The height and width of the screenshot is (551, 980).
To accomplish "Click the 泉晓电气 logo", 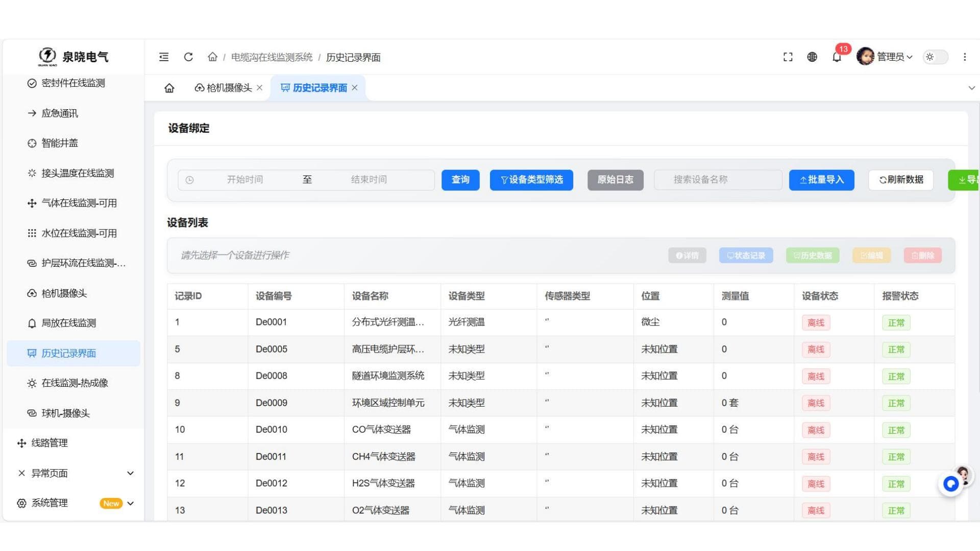I will tap(73, 57).
